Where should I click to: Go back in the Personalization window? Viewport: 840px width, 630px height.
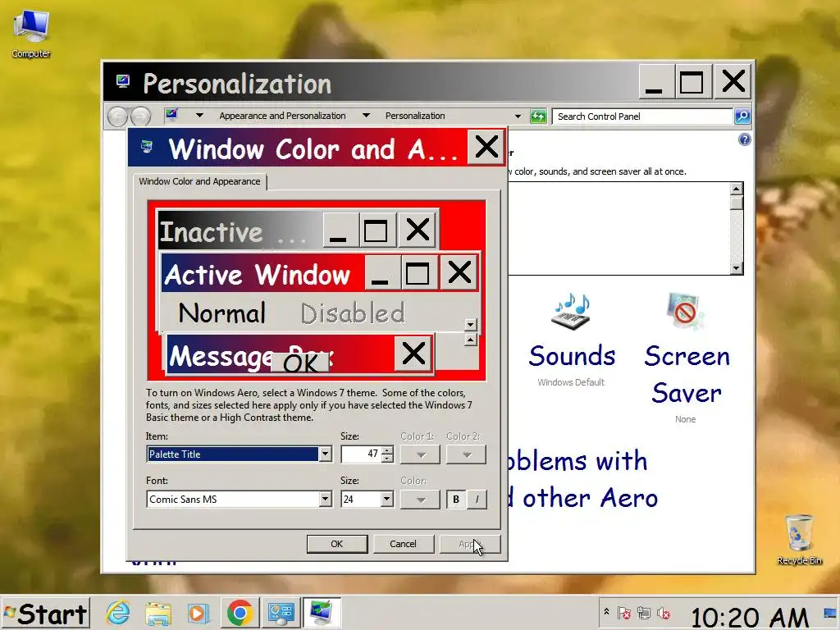(x=117, y=116)
